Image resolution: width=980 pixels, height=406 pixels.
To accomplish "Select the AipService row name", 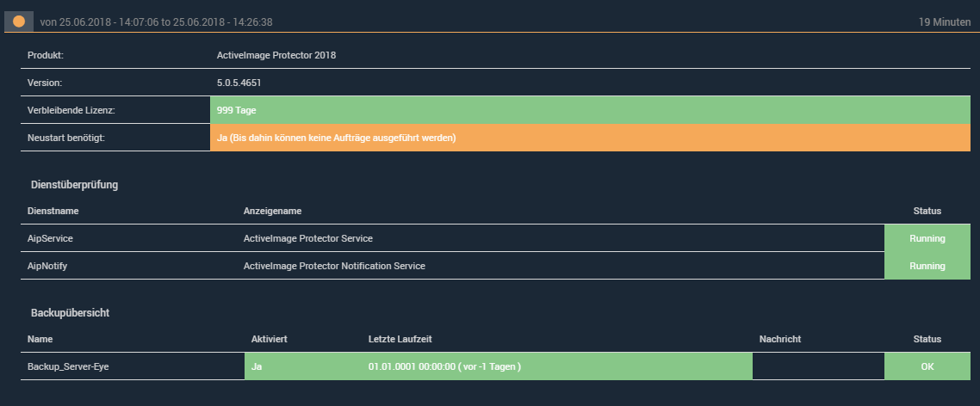I will click(x=51, y=238).
